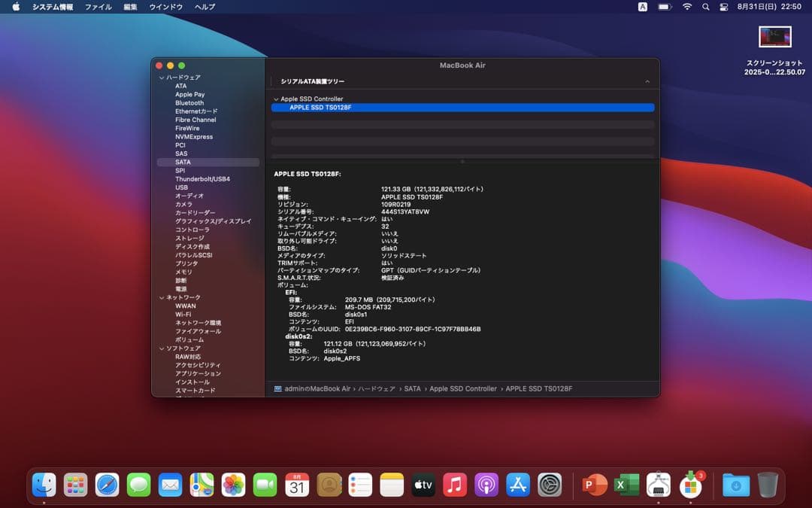This screenshot has height=508, width=812.
Task: Open the Podcasts app
Action: 486,486
